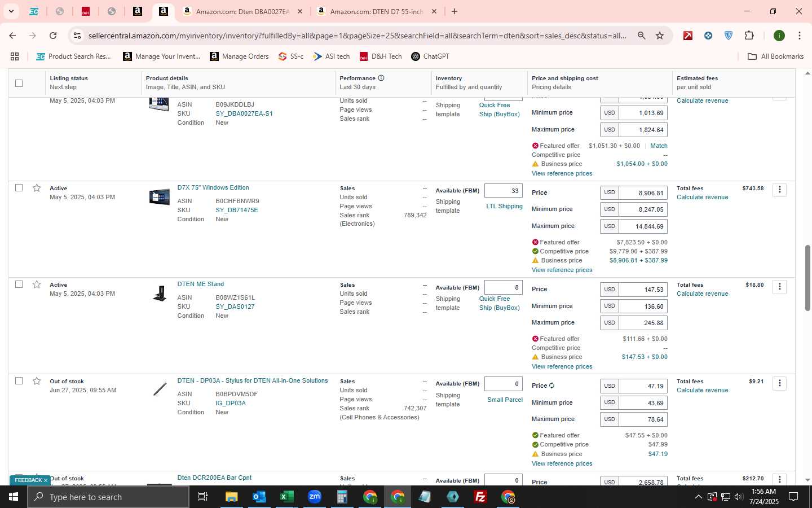View reference prices for D7X 75" row

pyautogui.click(x=562, y=270)
